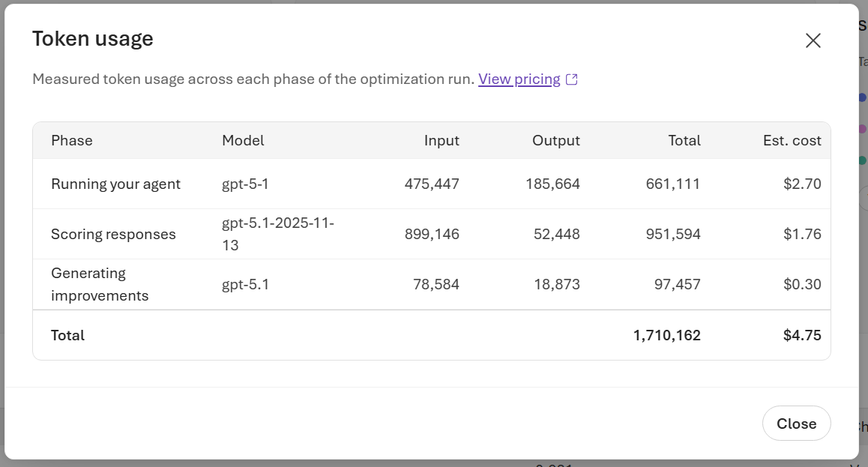
Task: Click the Running your agent row label
Action: [115, 184]
